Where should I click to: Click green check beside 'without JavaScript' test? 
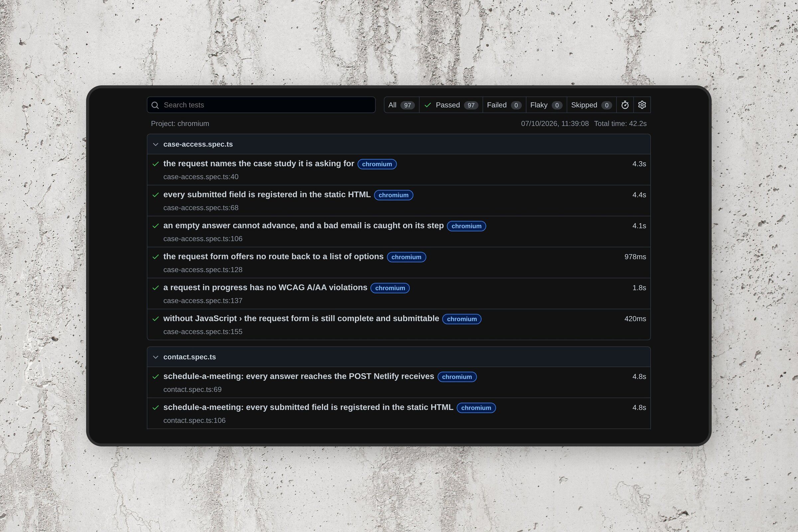(156, 319)
